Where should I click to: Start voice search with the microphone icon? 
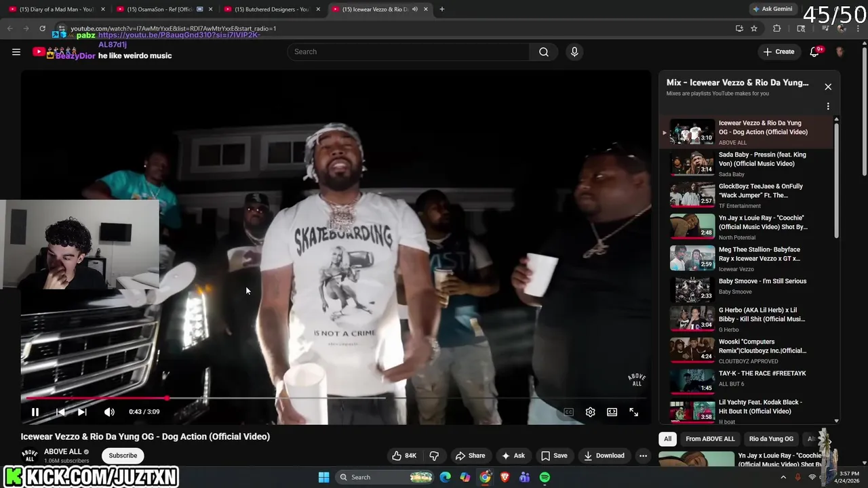[574, 52]
